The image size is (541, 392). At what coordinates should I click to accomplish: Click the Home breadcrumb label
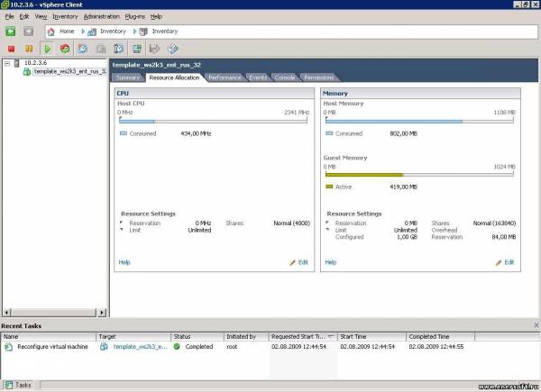pyautogui.click(x=67, y=32)
